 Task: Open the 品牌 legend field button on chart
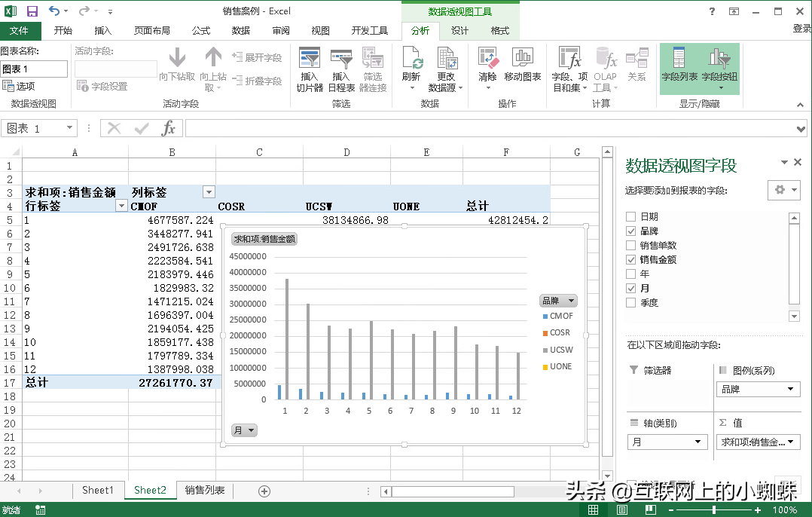coord(558,301)
